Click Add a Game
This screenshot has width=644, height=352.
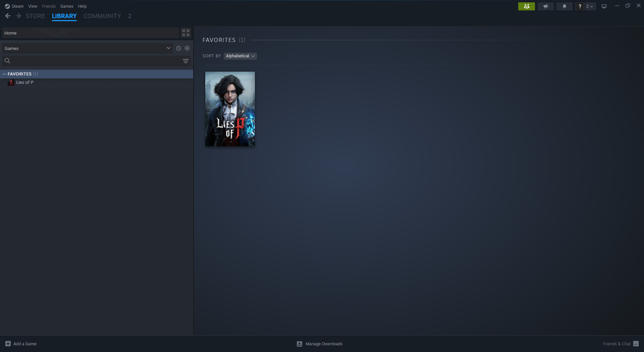25,344
